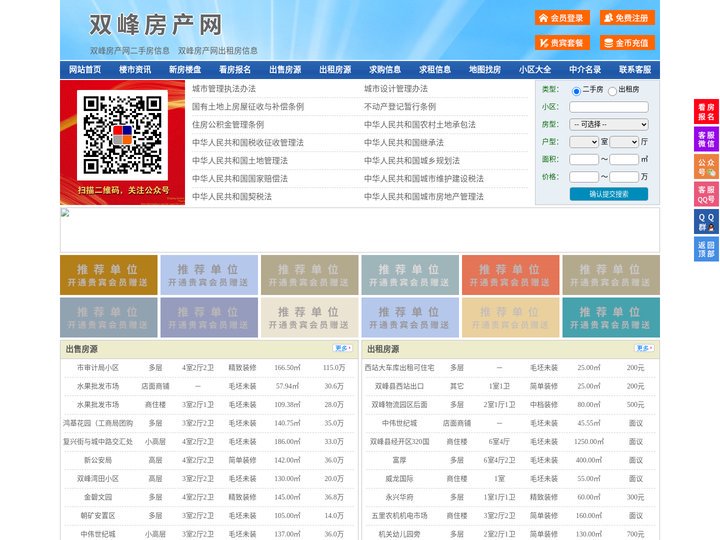Open the 新房楼盘 nav item

click(x=185, y=70)
